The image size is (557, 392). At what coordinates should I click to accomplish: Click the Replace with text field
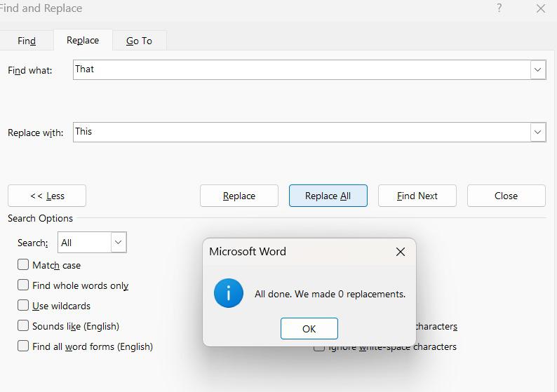pyautogui.click(x=302, y=132)
